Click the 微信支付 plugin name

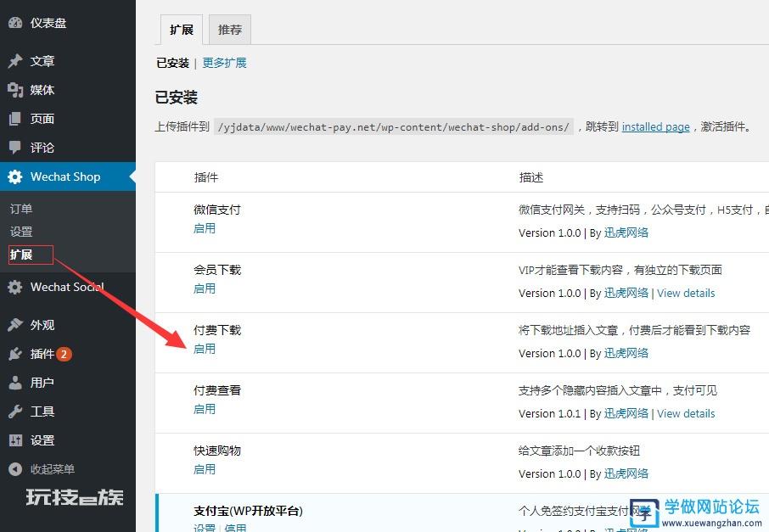[217, 210]
